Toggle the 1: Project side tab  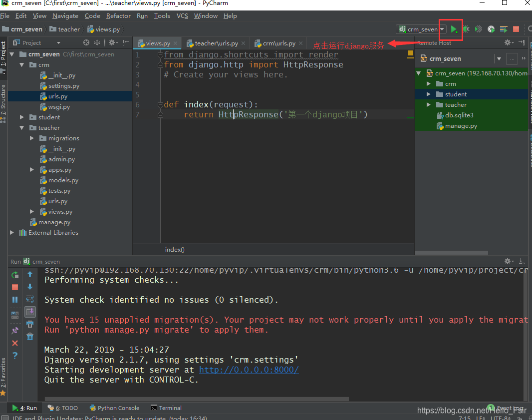click(3, 57)
